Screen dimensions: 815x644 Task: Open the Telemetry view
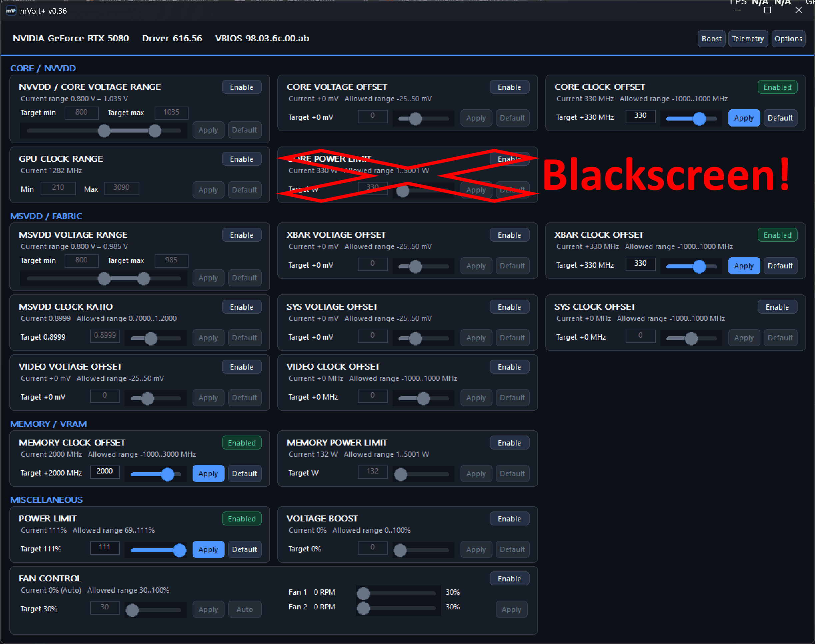pos(748,39)
